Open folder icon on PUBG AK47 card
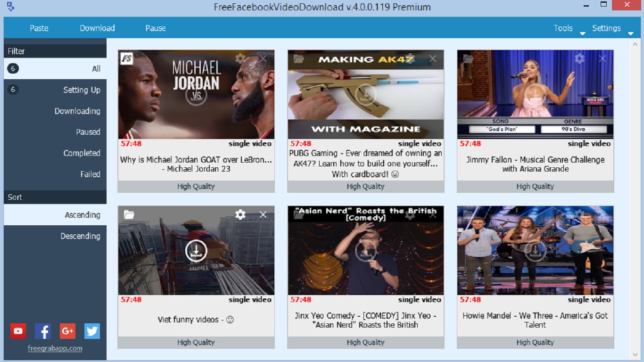 click(298, 58)
